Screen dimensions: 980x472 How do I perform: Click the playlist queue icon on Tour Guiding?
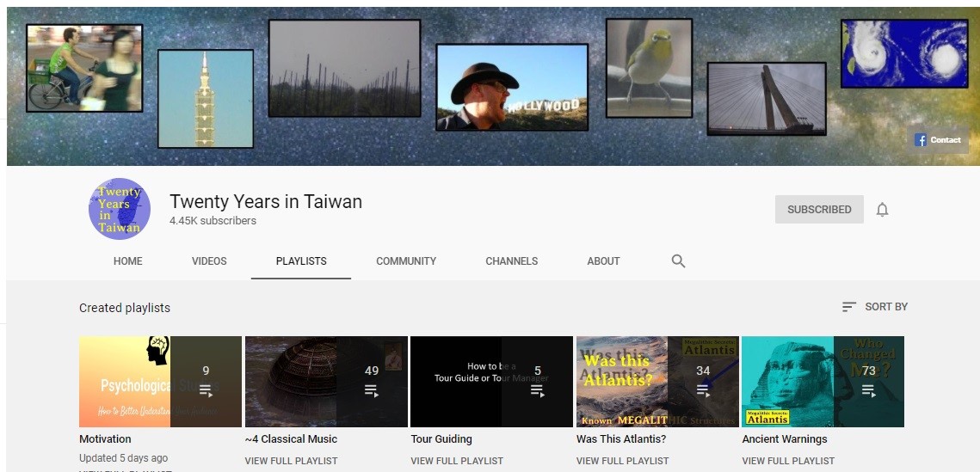(x=537, y=391)
